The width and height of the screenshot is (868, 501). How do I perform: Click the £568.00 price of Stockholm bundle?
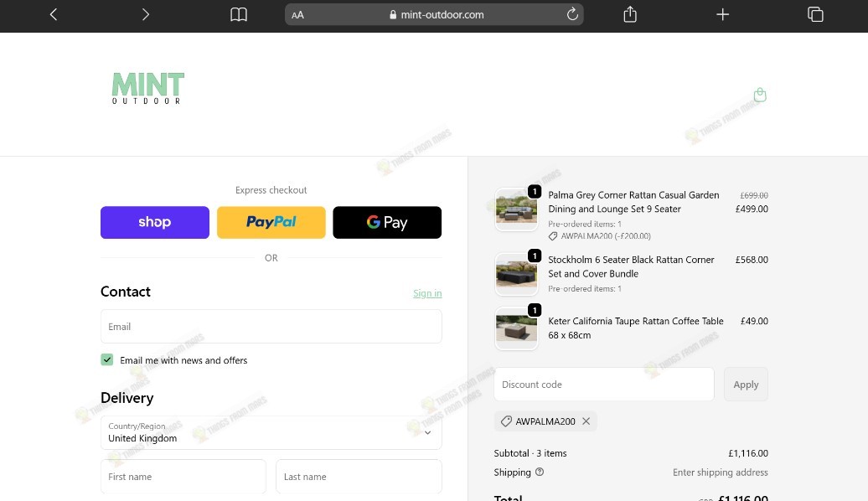pyautogui.click(x=752, y=260)
